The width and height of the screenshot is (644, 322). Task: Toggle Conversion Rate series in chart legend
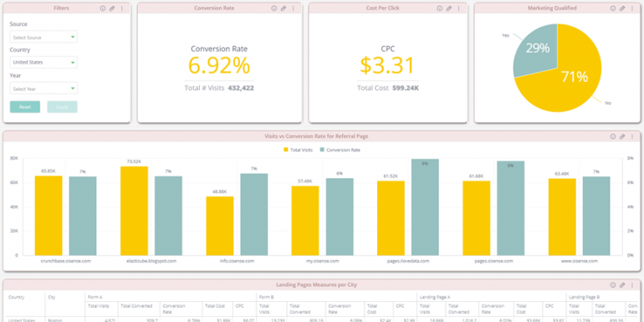340,150
